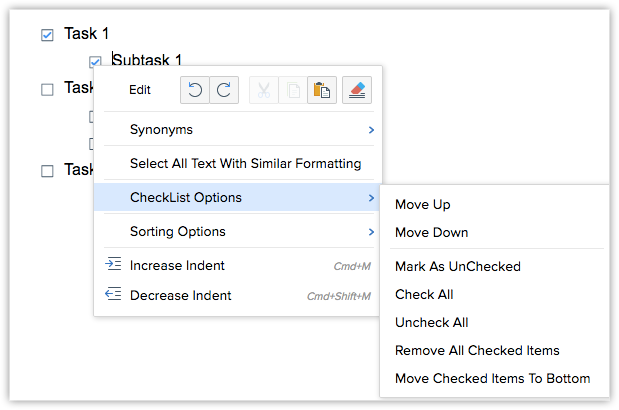
Task: Click the Increase Indent icon
Action: (113, 265)
